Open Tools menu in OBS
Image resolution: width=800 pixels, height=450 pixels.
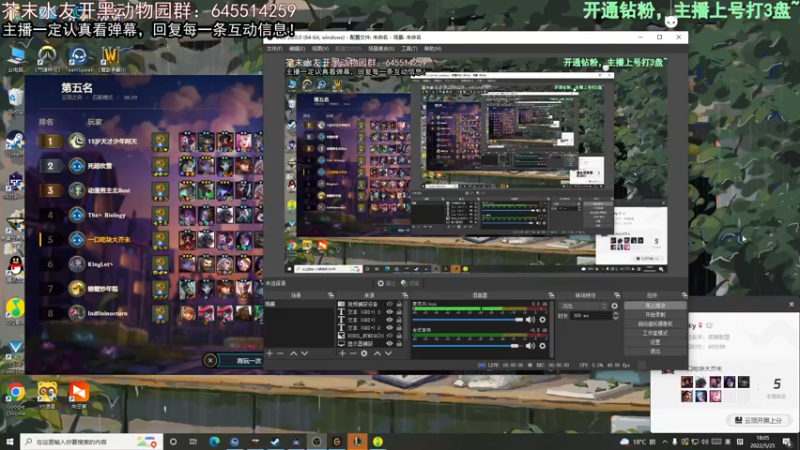(x=409, y=48)
